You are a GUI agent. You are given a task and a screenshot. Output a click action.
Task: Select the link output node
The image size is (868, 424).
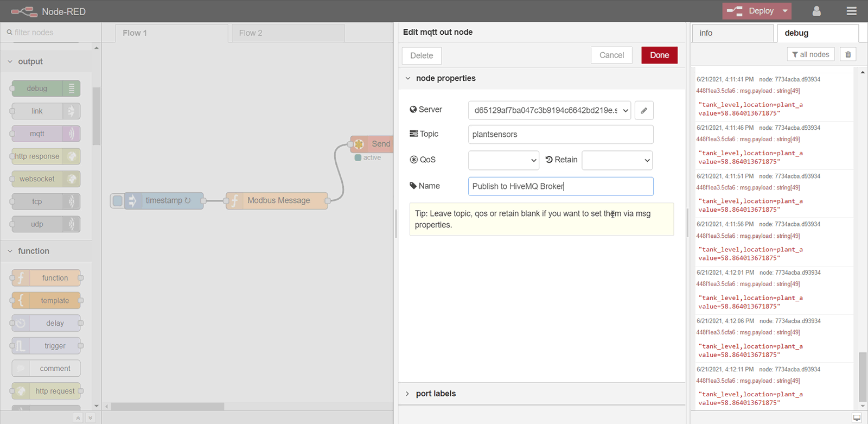tap(46, 111)
